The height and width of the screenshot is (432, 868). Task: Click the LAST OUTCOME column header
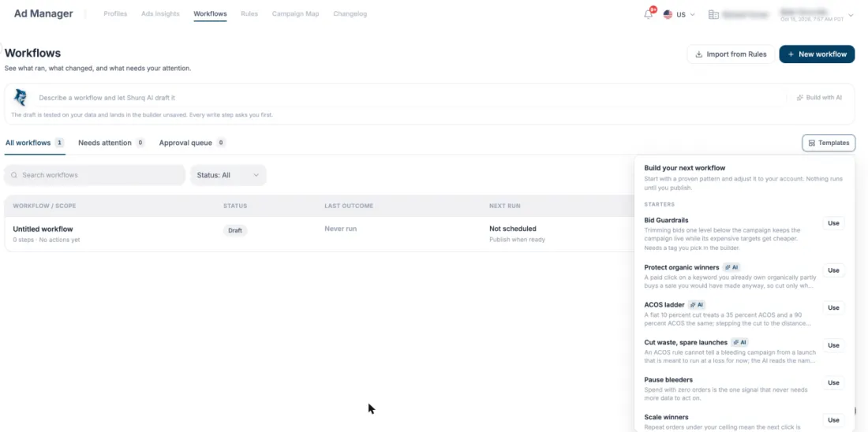(349, 206)
